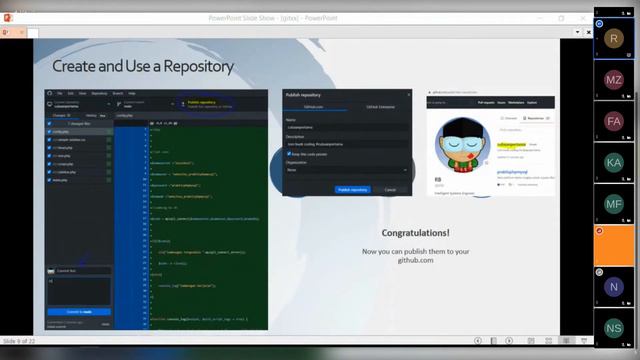Screen dimensions: 640x360
Task: Click the PowerPoint Slide Show window title
Action: point(273,18)
